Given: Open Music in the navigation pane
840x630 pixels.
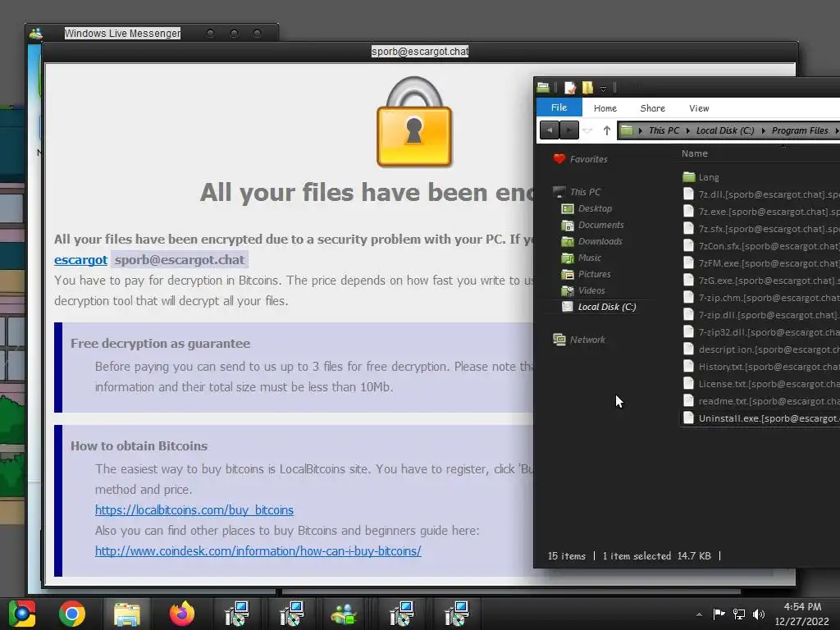Looking at the screenshot, I should pos(589,258).
